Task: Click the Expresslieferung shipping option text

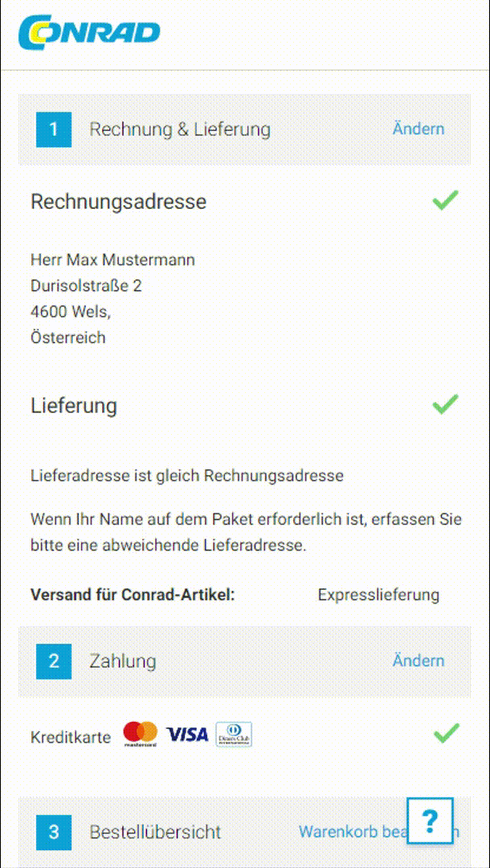Action: tap(378, 596)
